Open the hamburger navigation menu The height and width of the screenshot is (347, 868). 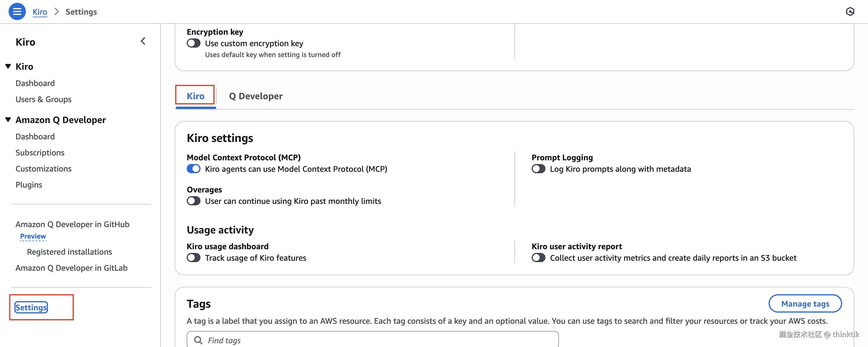pos(17,11)
